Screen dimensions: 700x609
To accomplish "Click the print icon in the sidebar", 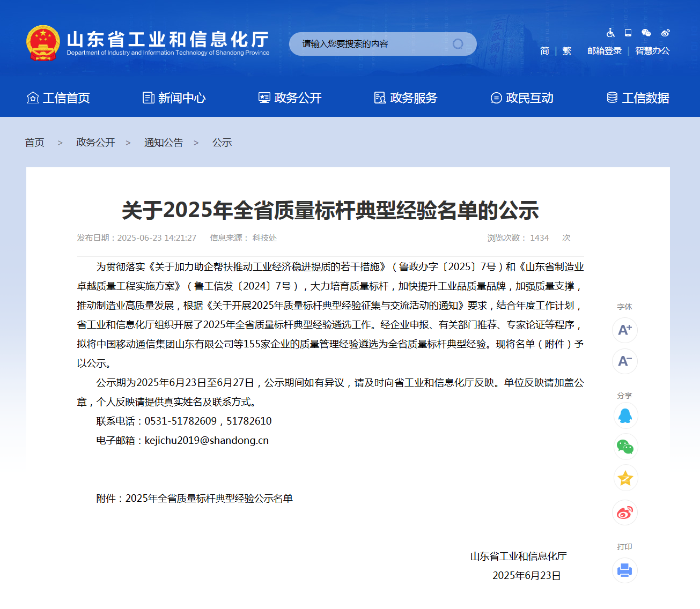I will pyautogui.click(x=624, y=571).
